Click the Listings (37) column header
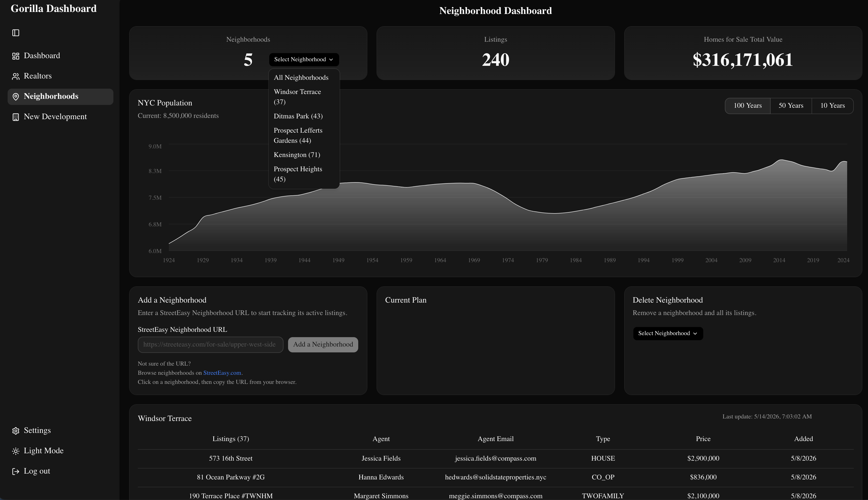Viewport: 868px width, 500px height. click(x=231, y=439)
